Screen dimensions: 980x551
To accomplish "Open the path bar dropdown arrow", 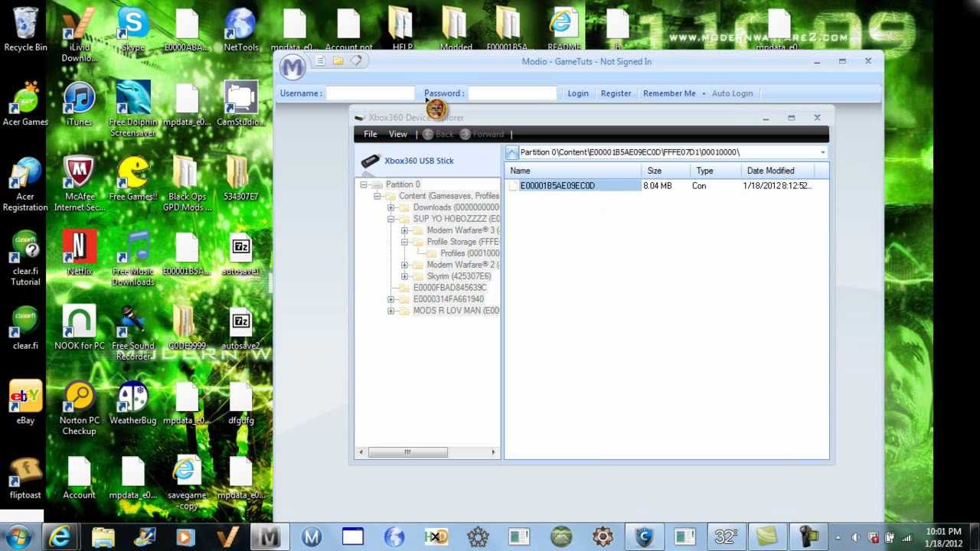I will 822,152.
